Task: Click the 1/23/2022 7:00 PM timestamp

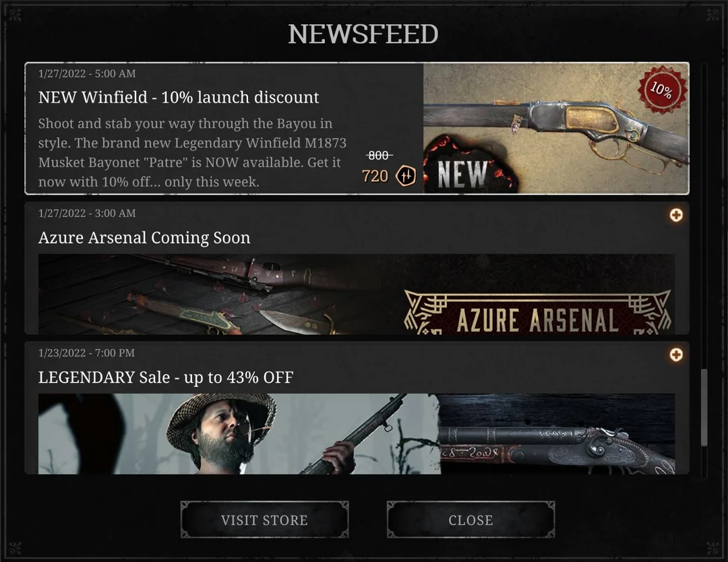Action: [86, 352]
